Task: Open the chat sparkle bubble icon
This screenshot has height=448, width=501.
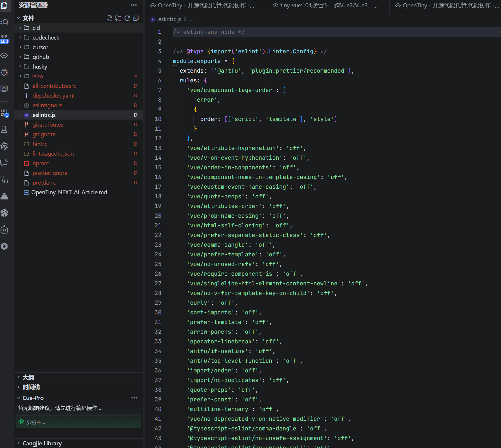Action: tap(4, 163)
